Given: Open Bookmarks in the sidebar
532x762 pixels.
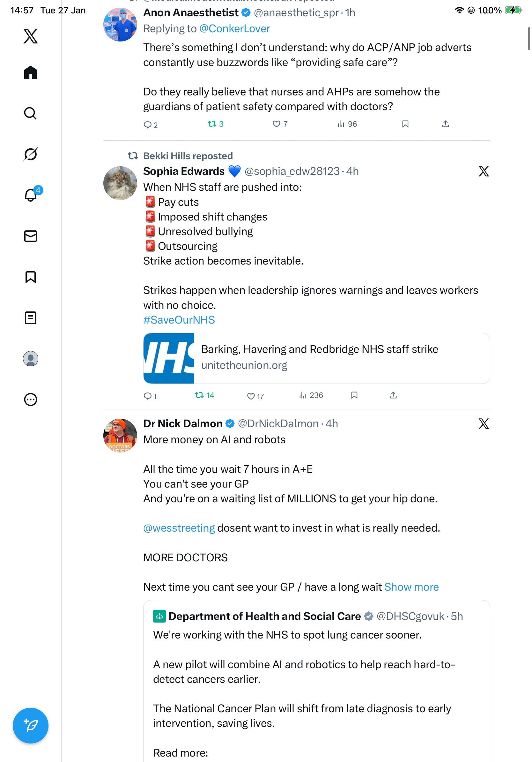Looking at the screenshot, I should point(31,277).
